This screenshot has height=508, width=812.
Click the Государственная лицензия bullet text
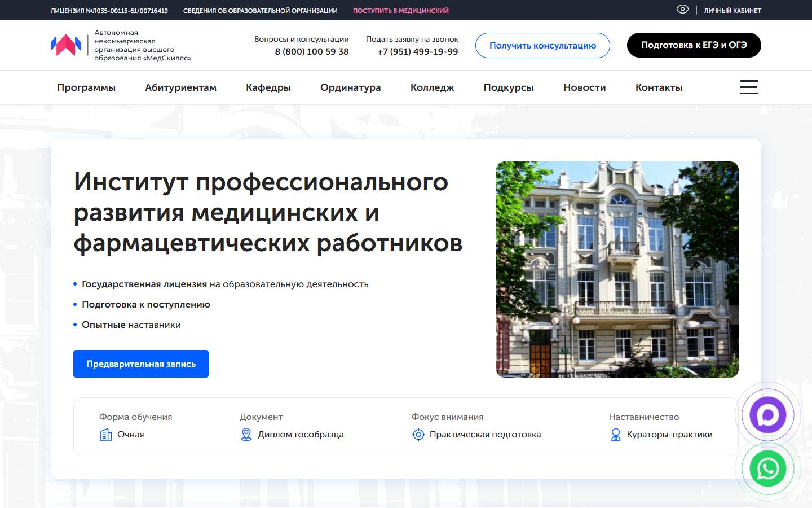click(225, 284)
